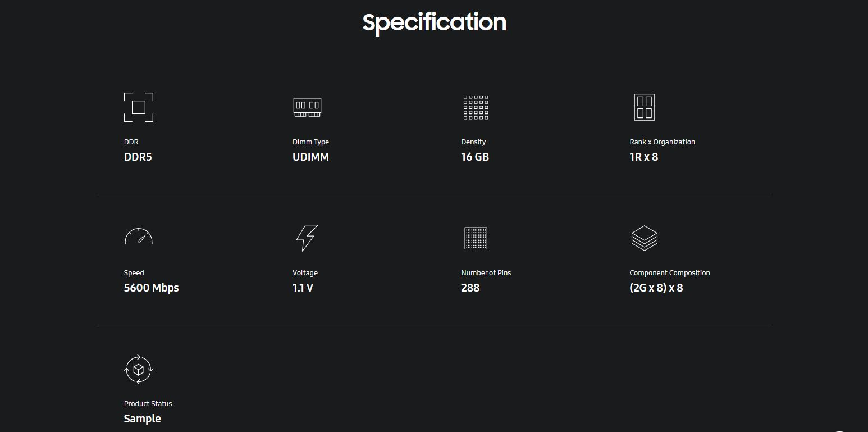
Task: Select the DDR5 value text
Action: coord(138,157)
